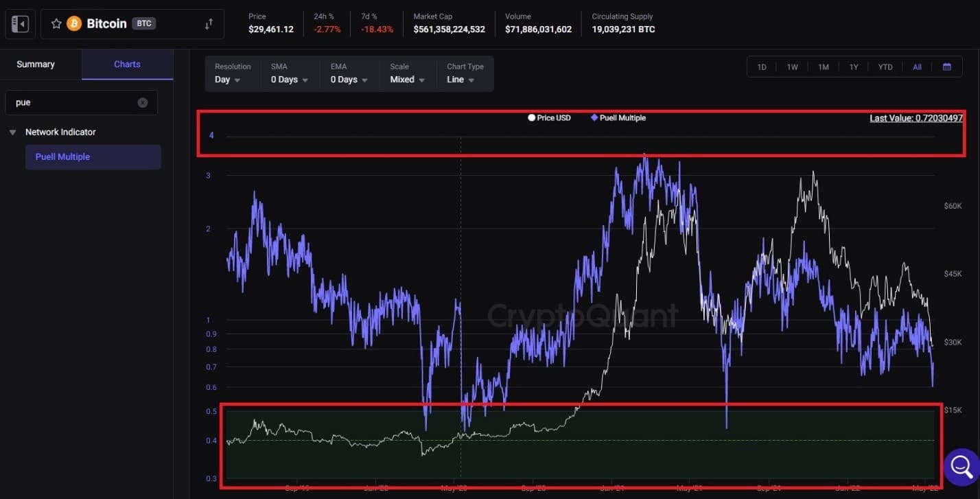Click the 7d % value -18.43%

point(377,30)
